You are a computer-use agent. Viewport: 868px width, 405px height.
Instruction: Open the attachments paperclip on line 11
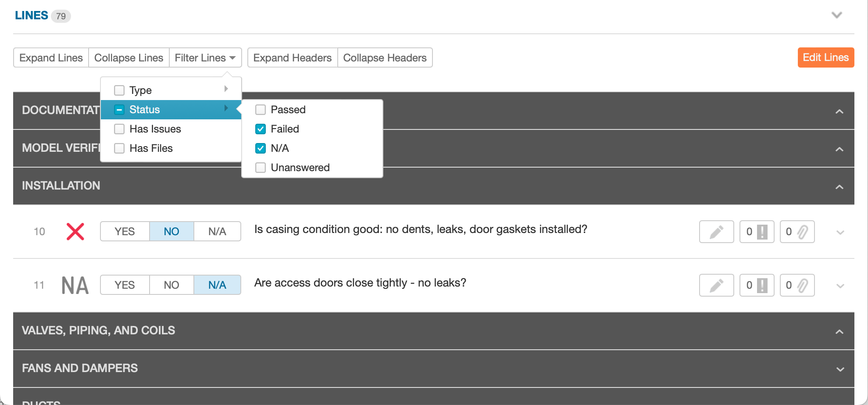coord(797,285)
